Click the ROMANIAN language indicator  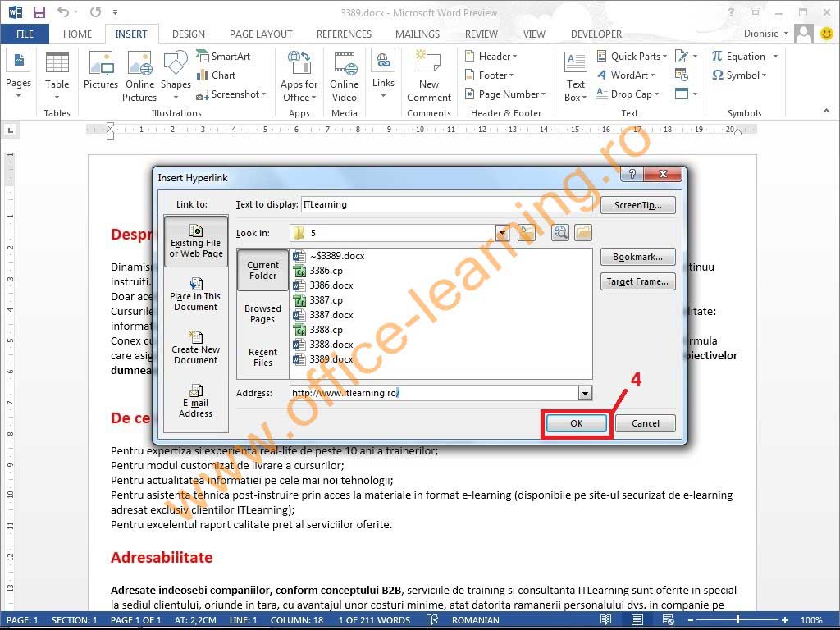(x=476, y=620)
